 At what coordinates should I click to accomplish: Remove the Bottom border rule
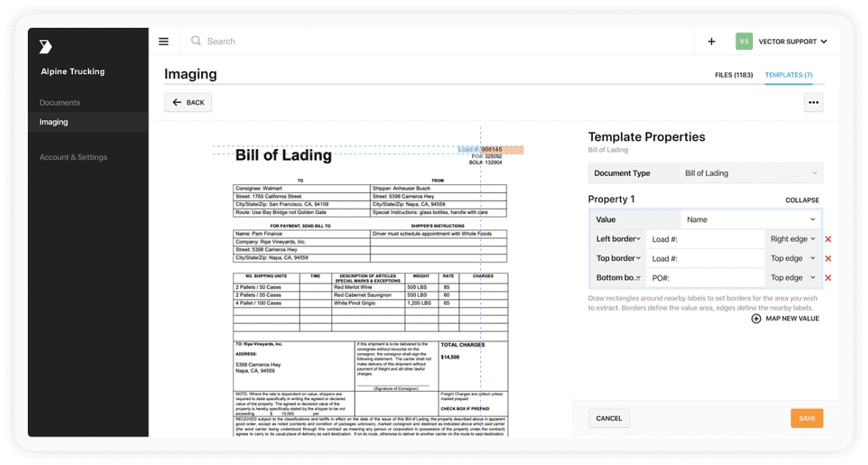pyautogui.click(x=828, y=278)
